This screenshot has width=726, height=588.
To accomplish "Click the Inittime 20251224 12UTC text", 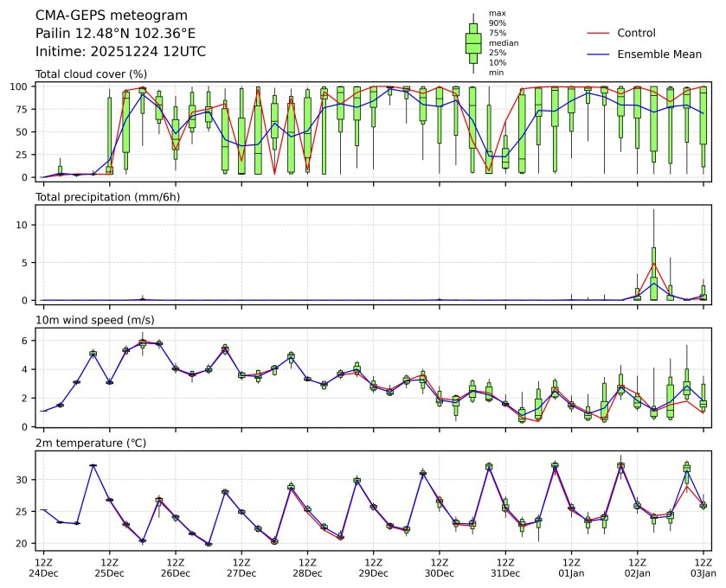I will (120, 51).
